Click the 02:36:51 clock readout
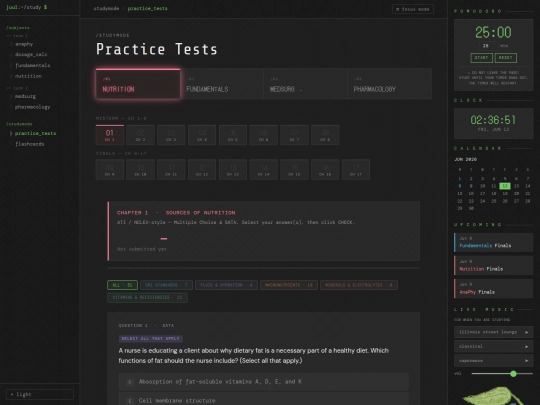 click(493, 120)
